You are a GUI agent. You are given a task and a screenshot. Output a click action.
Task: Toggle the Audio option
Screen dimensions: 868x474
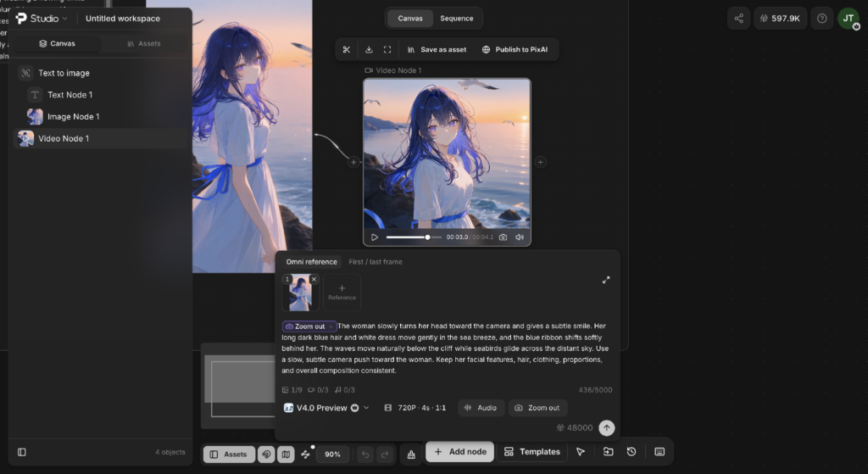pyautogui.click(x=481, y=408)
